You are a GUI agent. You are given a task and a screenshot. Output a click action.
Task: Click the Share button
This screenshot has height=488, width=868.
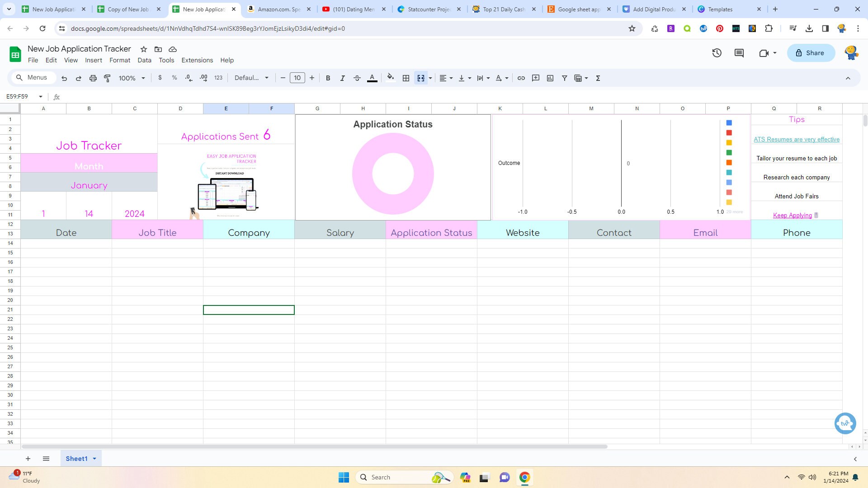click(x=811, y=53)
